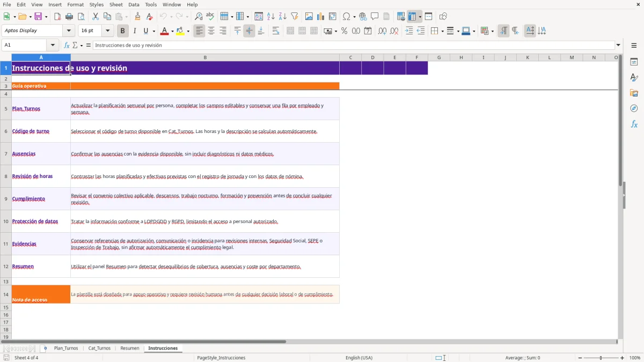Viewport: 644px width, 362px height.
Task: Click English (USA) language status
Action: coord(359,358)
